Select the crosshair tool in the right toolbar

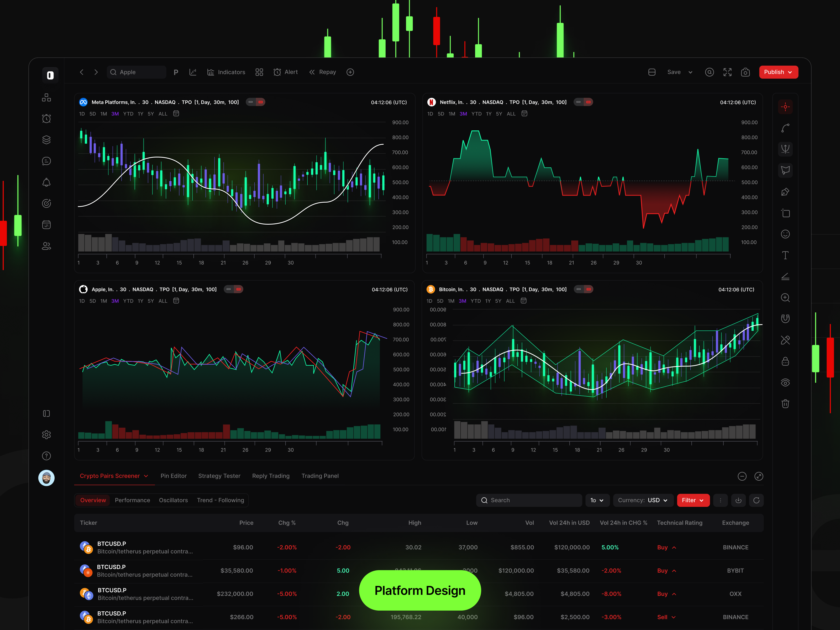[x=785, y=107]
